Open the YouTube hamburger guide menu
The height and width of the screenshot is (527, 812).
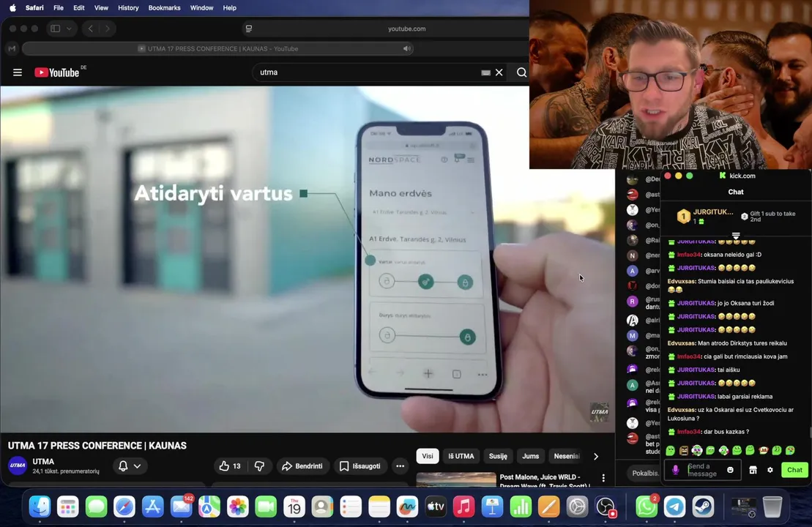click(18, 72)
